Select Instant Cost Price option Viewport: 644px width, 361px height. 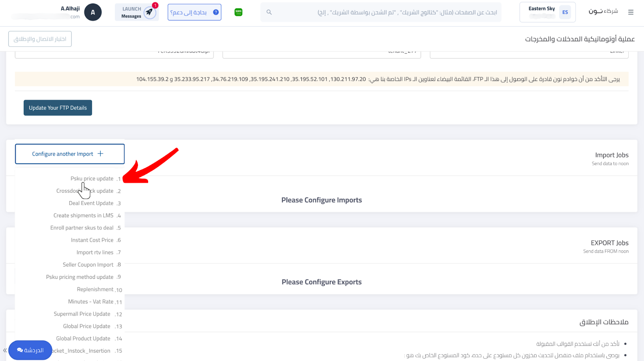pyautogui.click(x=92, y=240)
